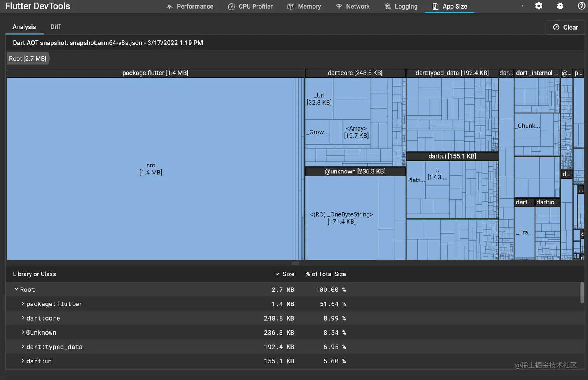Sort by the Size column header
588x380 pixels.
pos(285,274)
